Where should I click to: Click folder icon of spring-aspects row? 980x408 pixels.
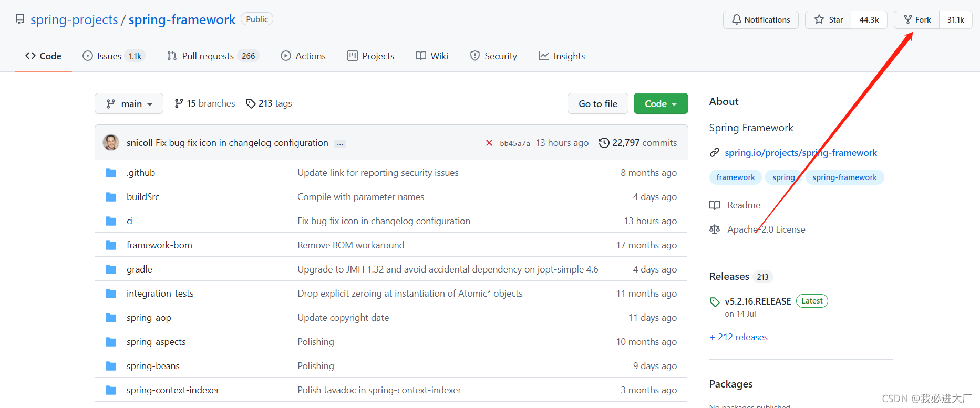tap(111, 342)
